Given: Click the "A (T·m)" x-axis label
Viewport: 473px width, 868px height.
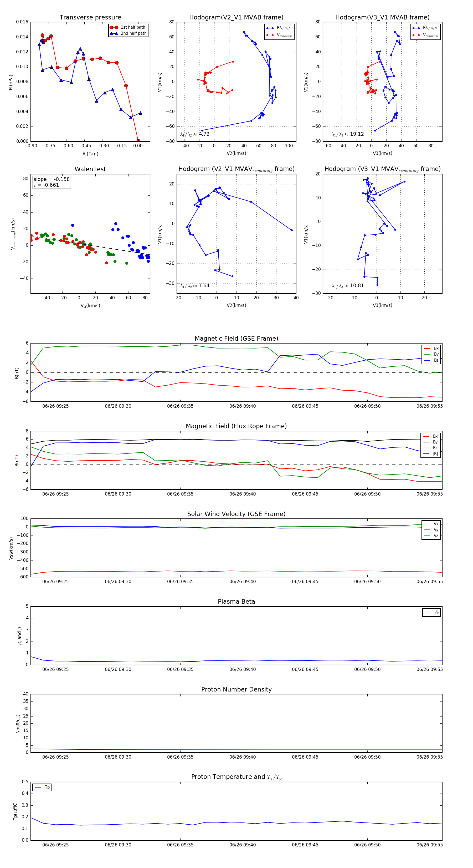Looking at the screenshot, I should [90, 154].
